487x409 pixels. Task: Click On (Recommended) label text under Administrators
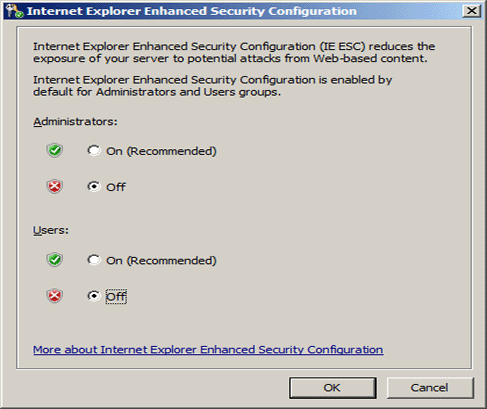click(x=161, y=151)
